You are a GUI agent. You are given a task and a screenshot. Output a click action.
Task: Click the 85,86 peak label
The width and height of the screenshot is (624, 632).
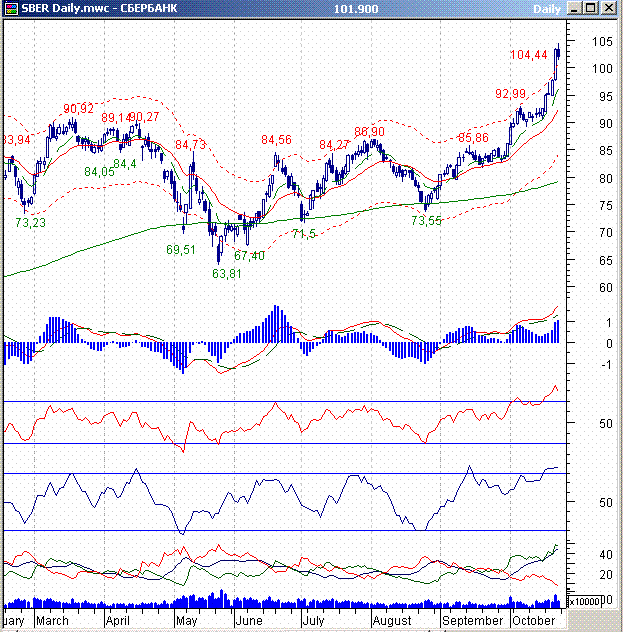[x=473, y=137]
